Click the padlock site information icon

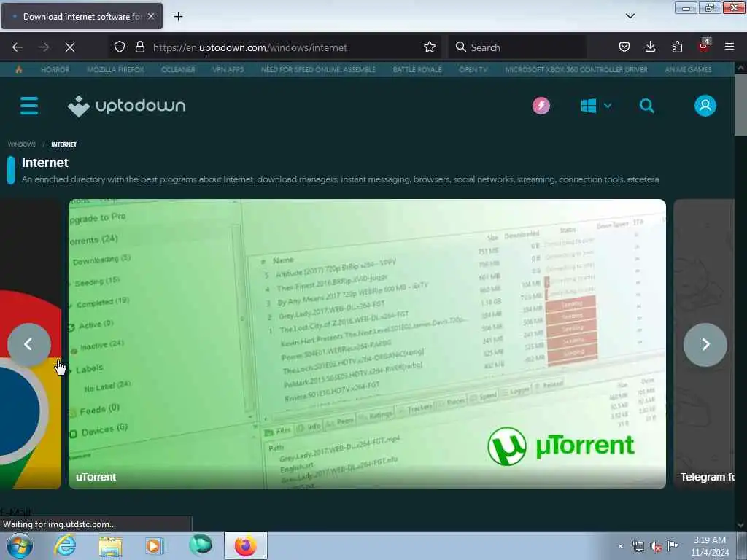tap(139, 47)
